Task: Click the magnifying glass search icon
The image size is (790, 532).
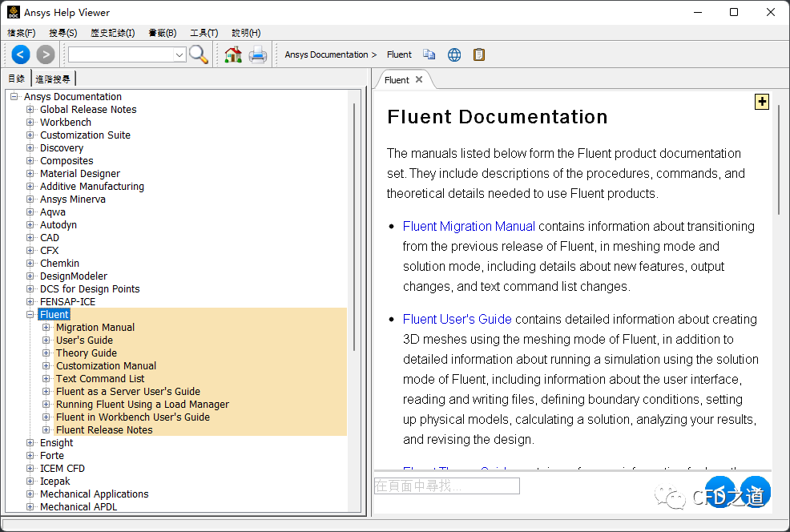Action: click(198, 54)
